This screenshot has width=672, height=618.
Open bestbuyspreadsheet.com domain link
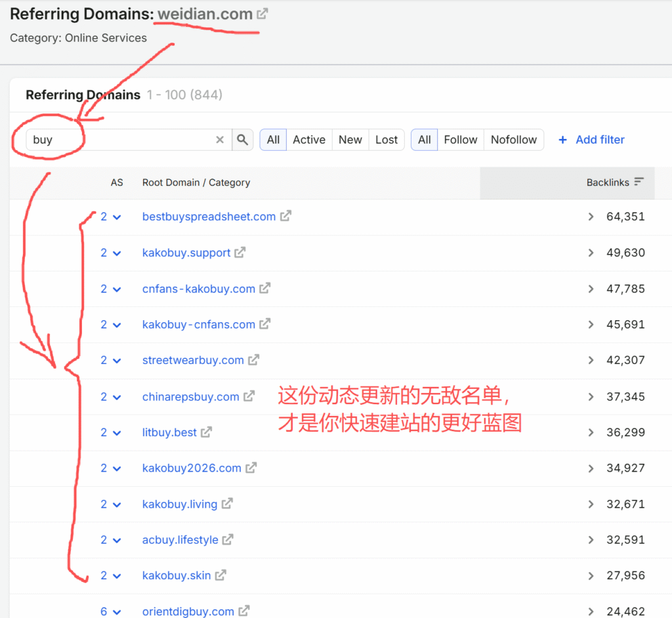tap(209, 216)
